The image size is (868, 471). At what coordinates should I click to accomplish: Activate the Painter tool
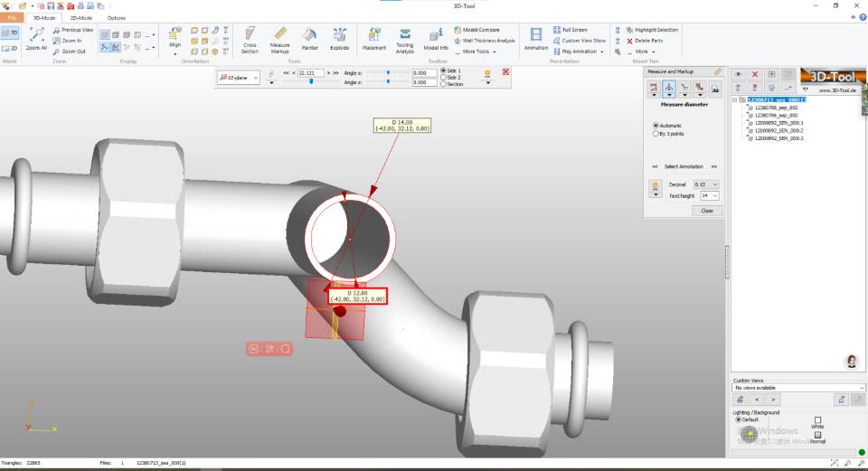click(310, 39)
